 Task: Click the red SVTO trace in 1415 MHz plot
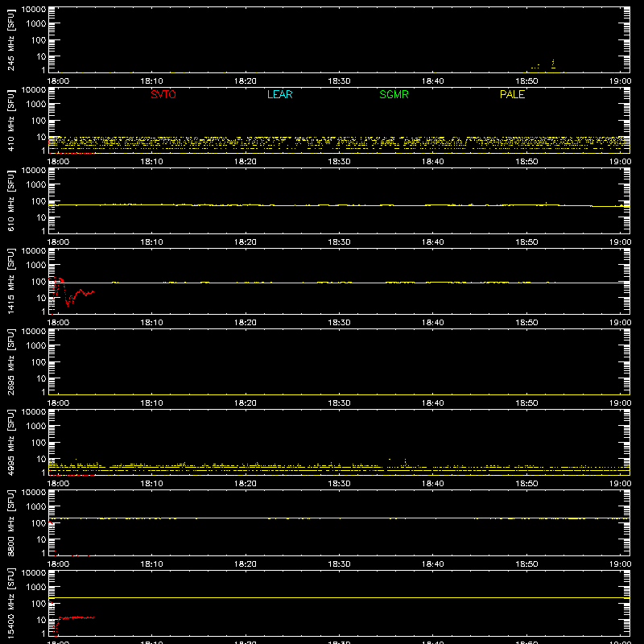coord(79,292)
